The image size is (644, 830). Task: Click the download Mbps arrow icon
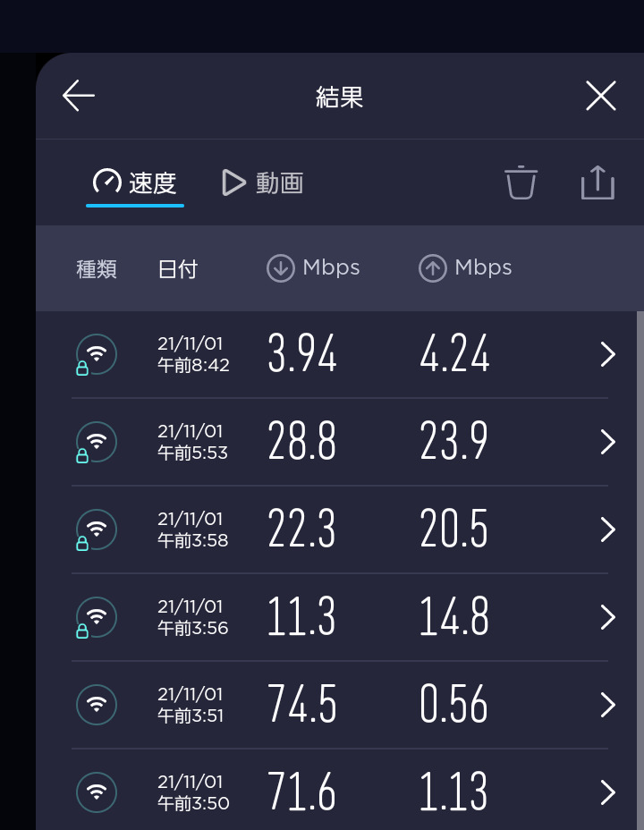click(x=281, y=268)
